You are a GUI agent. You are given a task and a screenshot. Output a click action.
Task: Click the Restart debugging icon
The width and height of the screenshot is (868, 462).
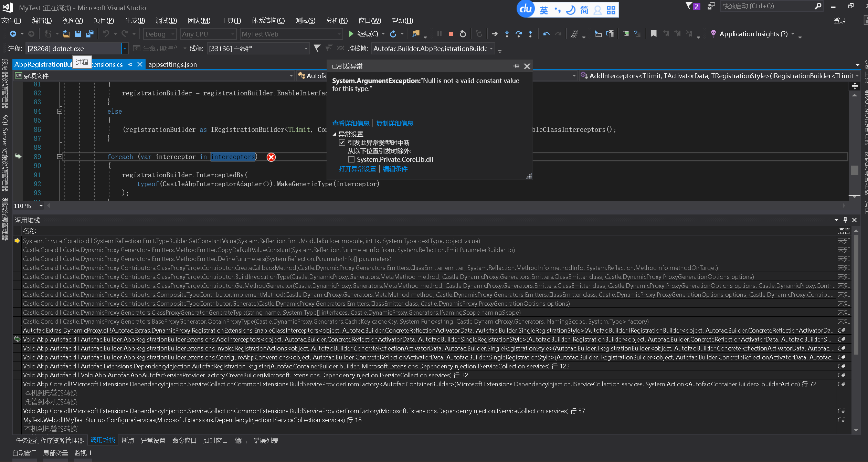tap(463, 34)
